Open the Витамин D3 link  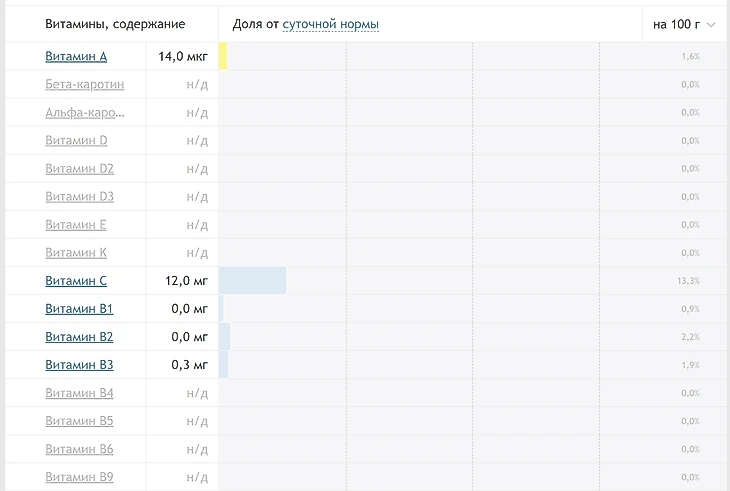click(x=80, y=197)
